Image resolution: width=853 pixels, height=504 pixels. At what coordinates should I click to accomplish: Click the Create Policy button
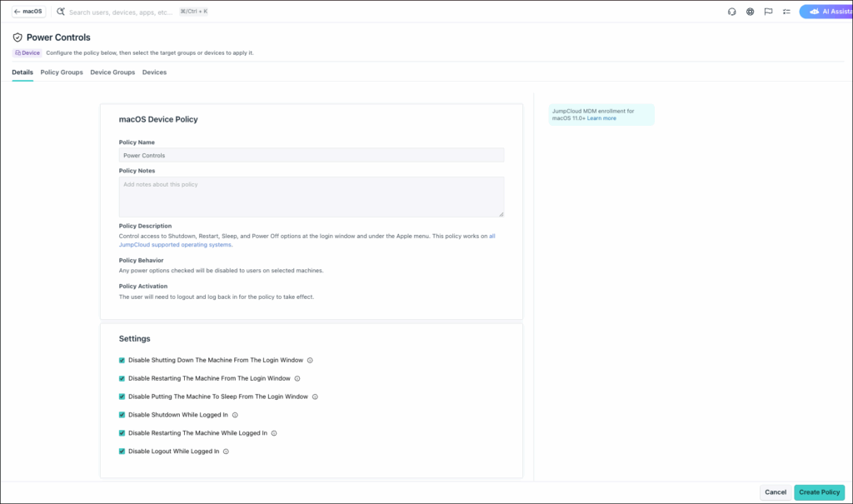pyautogui.click(x=820, y=492)
